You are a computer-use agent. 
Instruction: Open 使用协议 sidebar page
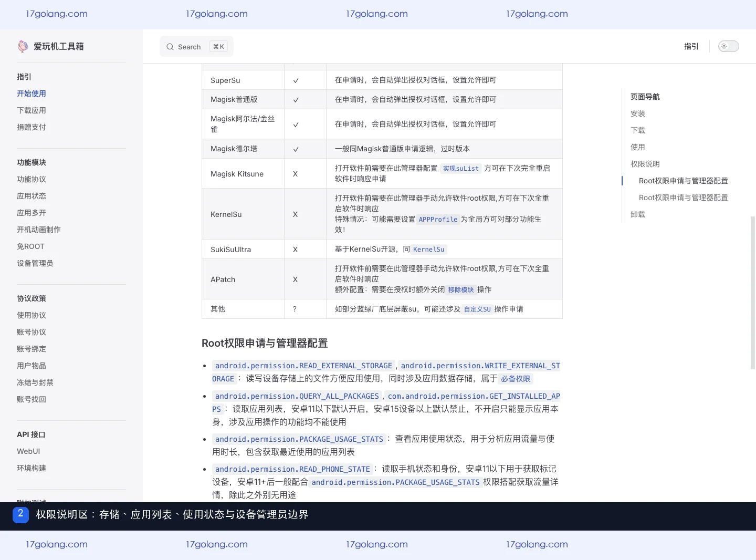coord(31,315)
